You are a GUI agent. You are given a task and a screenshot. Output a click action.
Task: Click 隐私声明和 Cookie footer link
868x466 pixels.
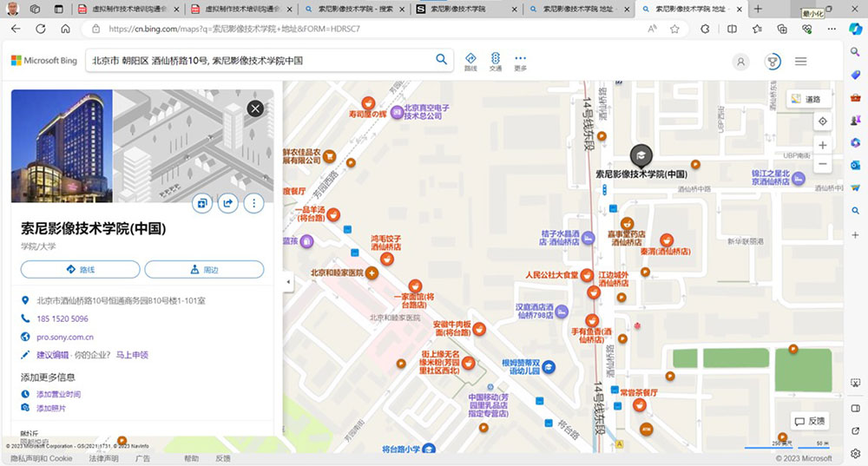[x=42, y=458]
